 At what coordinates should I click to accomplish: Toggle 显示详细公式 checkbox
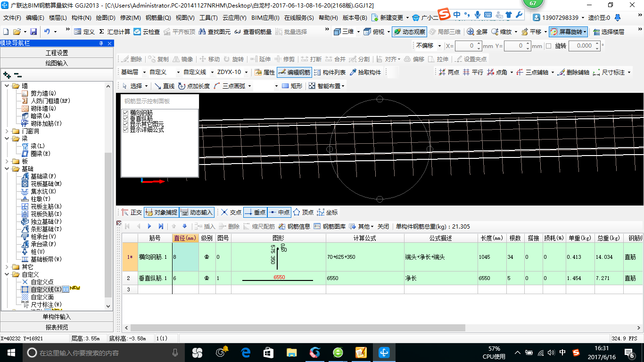coord(126,129)
